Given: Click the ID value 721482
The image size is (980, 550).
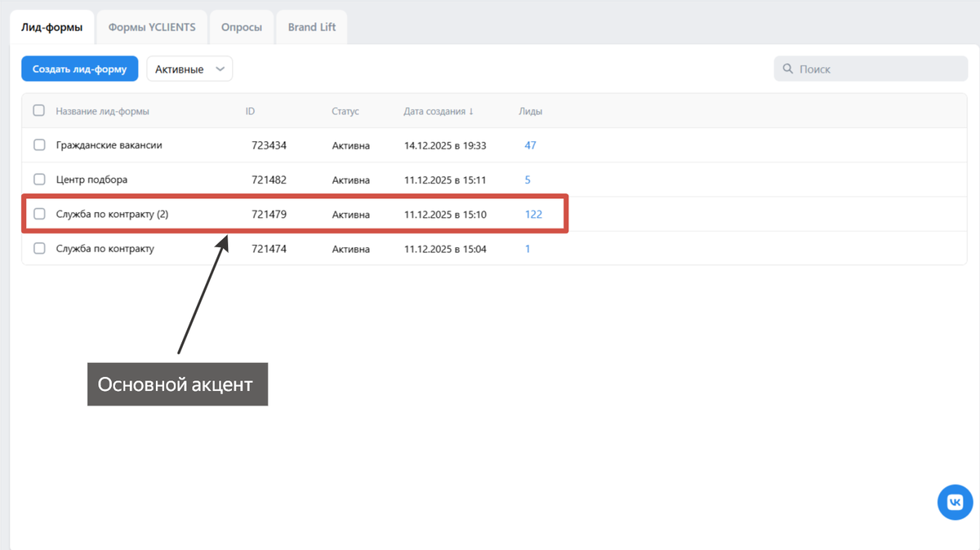Looking at the screenshot, I should click(x=269, y=180).
